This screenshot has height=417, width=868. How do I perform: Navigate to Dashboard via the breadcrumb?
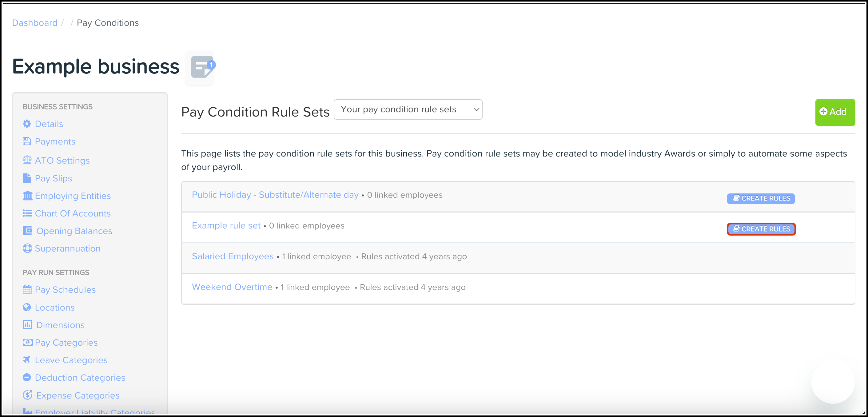coord(35,22)
